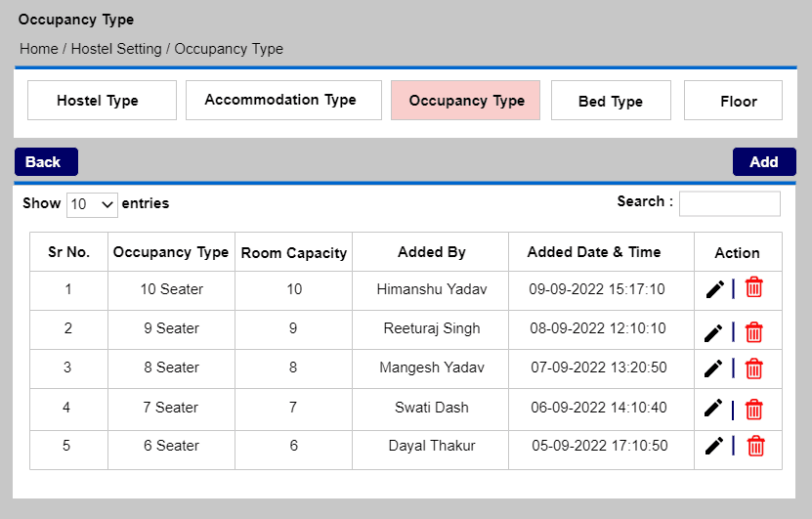
Task: Click the 'Occupancy Type' page heading
Action: [x=76, y=20]
